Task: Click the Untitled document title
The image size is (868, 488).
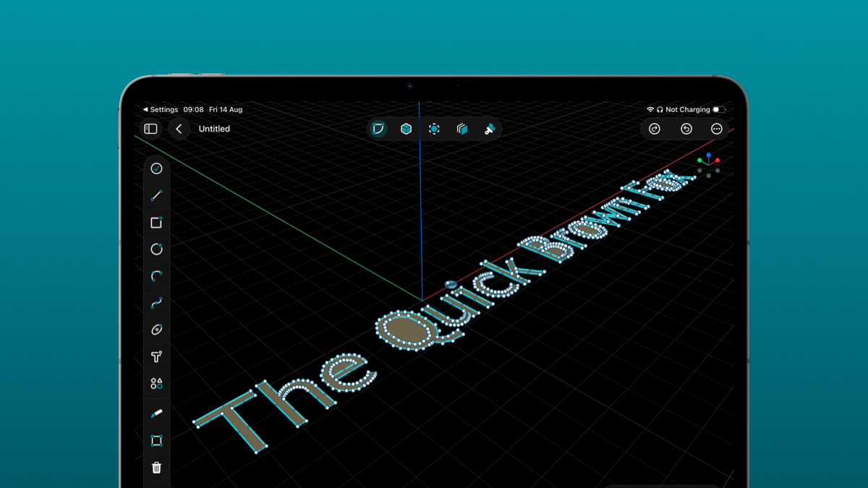Action: click(214, 129)
